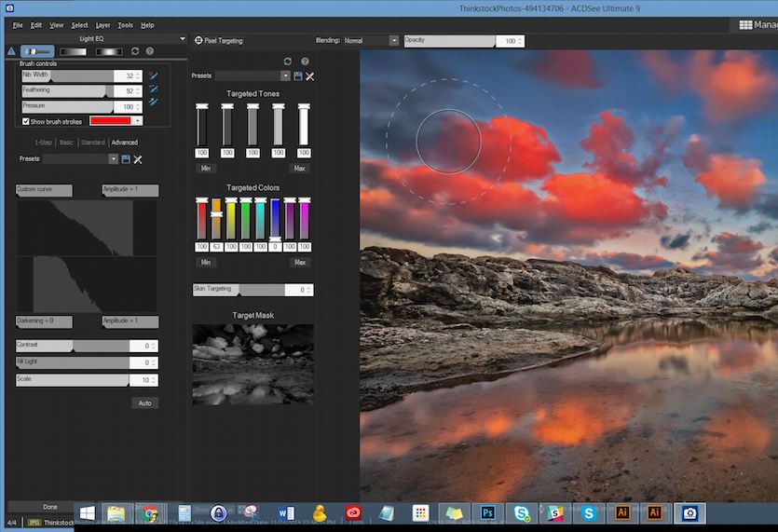778x532 pixels.
Task: Click the Opacity value stepper
Action: click(x=520, y=41)
